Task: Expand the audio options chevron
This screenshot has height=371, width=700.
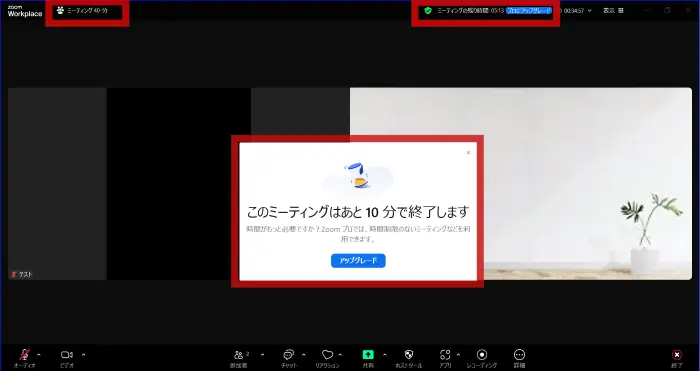Action: [x=38, y=355]
